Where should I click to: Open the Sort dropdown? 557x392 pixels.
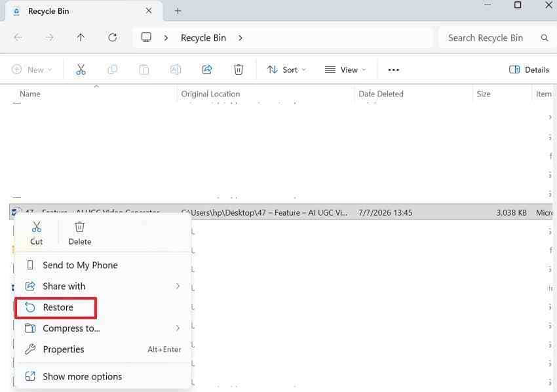pos(286,69)
